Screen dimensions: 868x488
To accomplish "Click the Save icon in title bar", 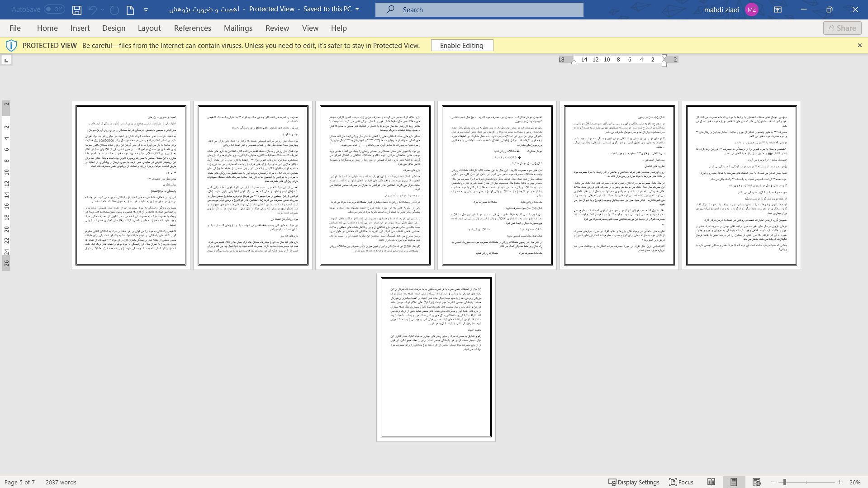I will point(77,9).
